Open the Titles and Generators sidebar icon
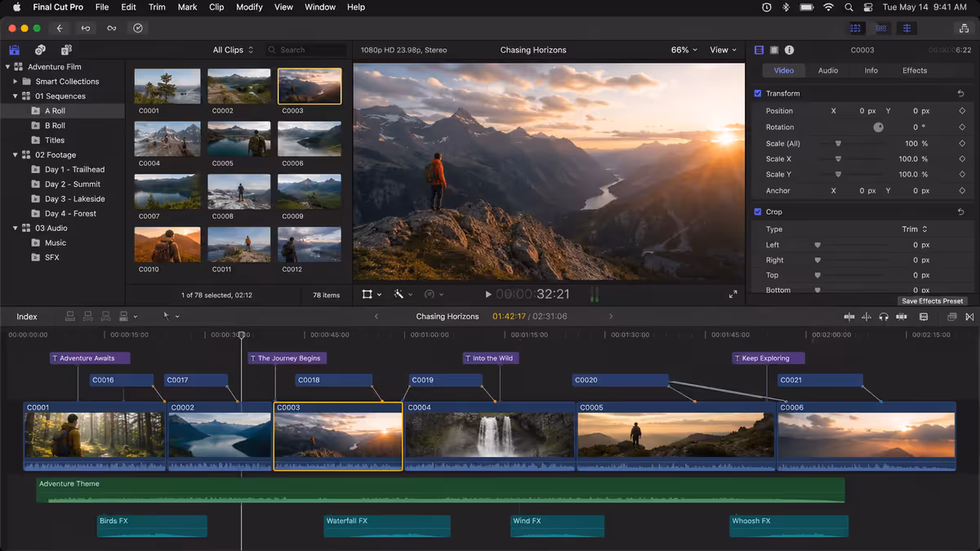This screenshot has height=551, width=980. [65, 50]
